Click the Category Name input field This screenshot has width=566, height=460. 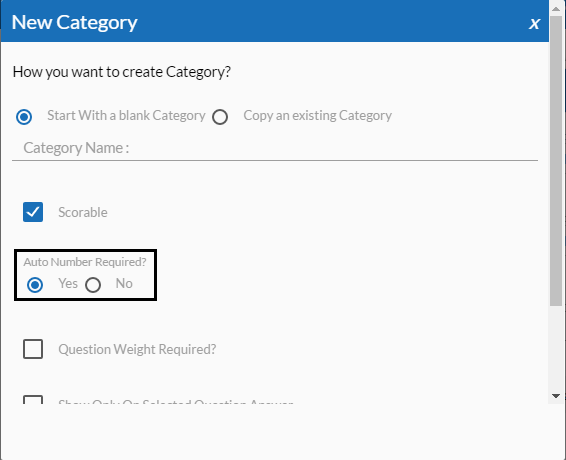[x=275, y=148]
